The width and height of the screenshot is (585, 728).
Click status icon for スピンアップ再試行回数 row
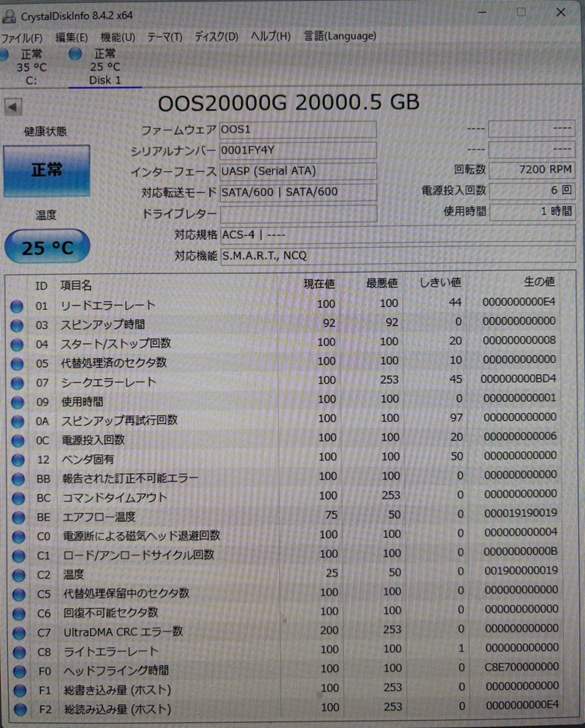click(x=18, y=421)
